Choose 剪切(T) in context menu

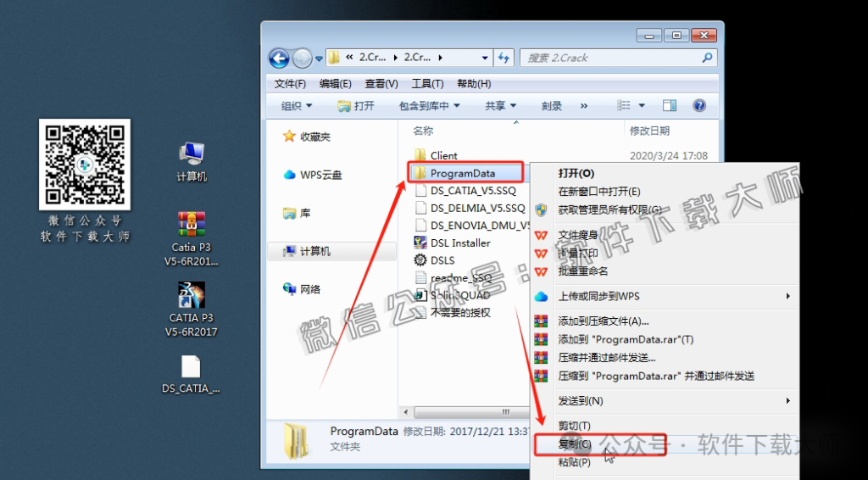pos(574,426)
